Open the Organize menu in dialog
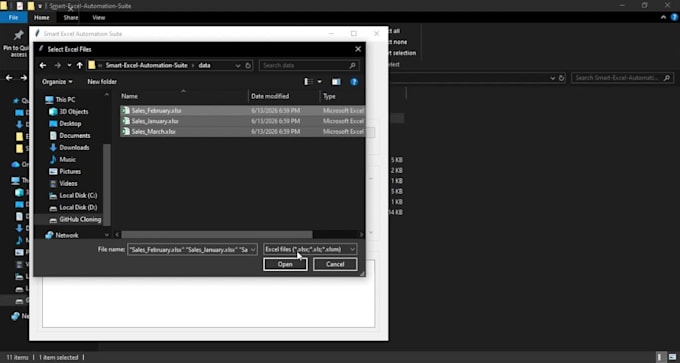Image resolution: width=680 pixels, height=363 pixels. [x=57, y=82]
